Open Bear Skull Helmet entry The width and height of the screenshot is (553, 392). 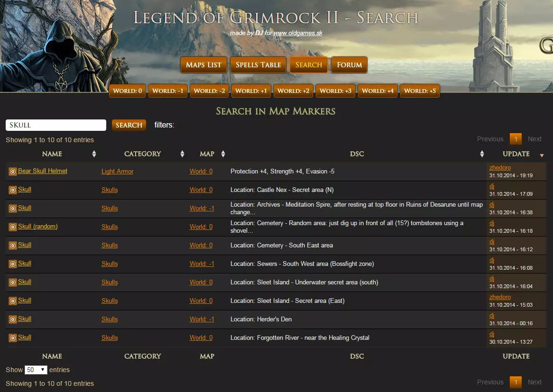[42, 171]
